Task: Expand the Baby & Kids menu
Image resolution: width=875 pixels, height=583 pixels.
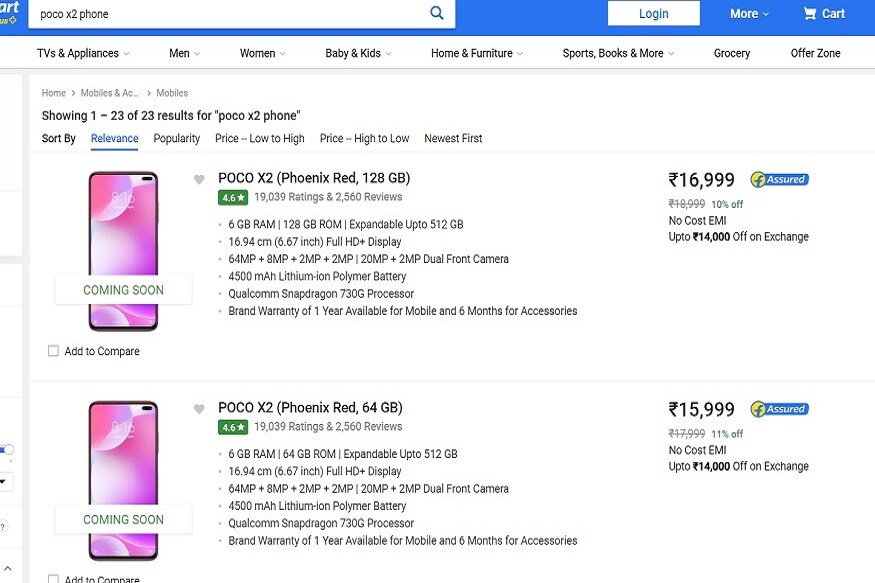Action: point(358,53)
